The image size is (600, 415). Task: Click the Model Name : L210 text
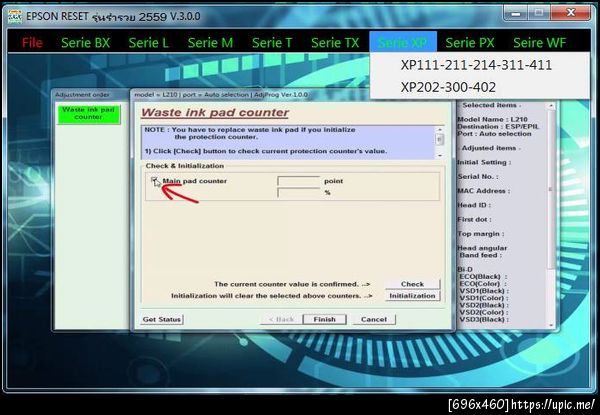pyautogui.click(x=492, y=119)
